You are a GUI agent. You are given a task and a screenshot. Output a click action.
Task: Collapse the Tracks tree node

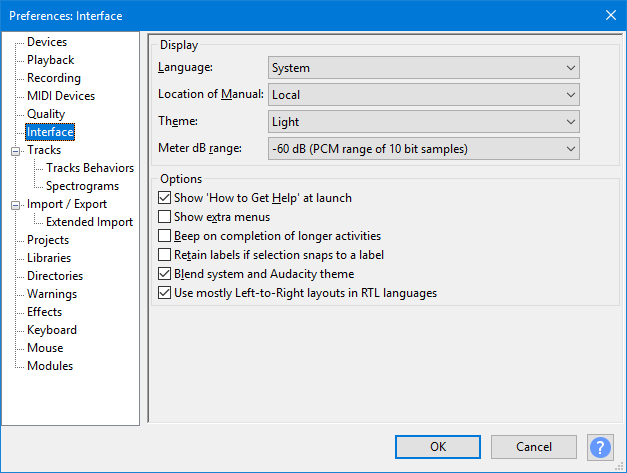[15, 151]
